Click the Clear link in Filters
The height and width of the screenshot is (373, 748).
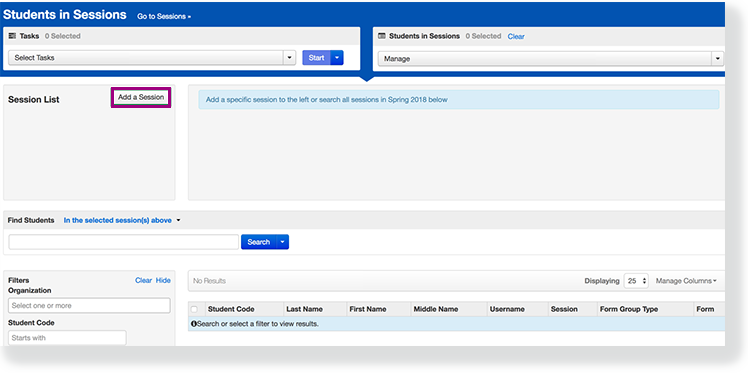click(x=143, y=280)
